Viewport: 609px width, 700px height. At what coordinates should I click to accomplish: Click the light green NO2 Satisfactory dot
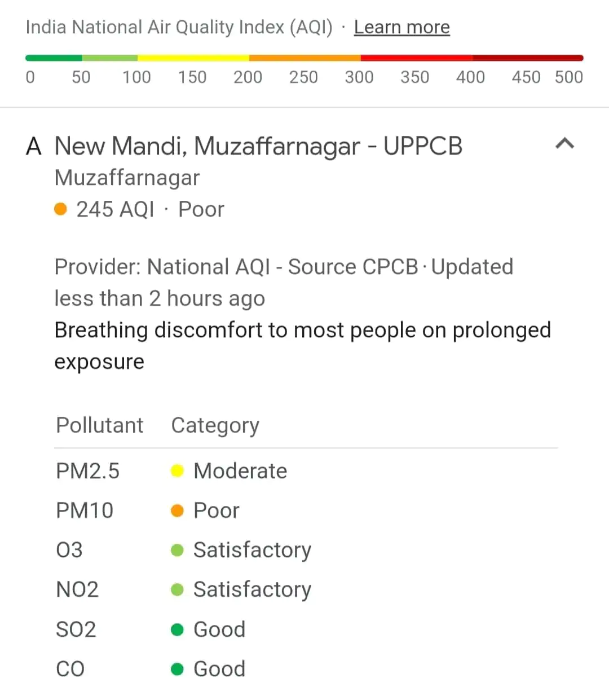click(177, 589)
